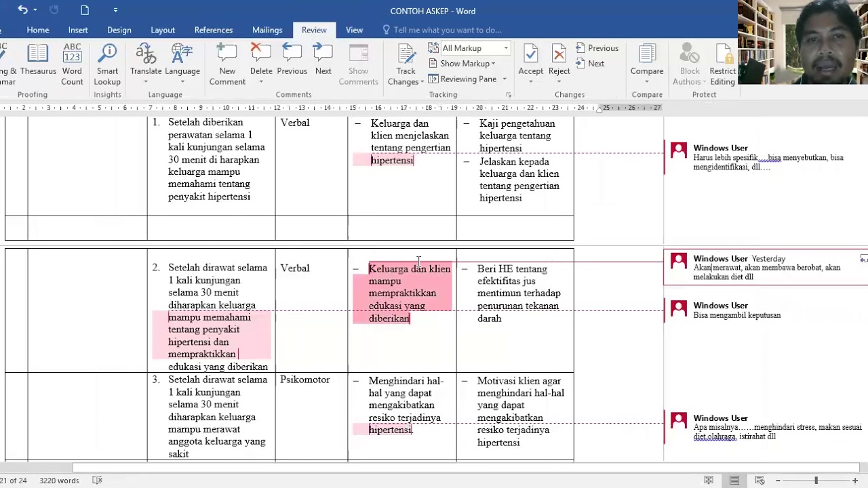Expand Show Markup menu
This screenshot has height=488, width=868.
tap(462, 64)
